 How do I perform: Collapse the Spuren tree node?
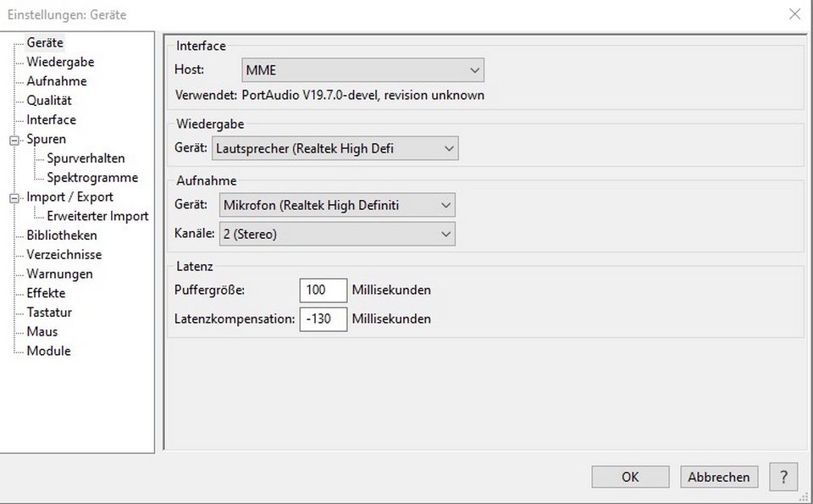14,140
